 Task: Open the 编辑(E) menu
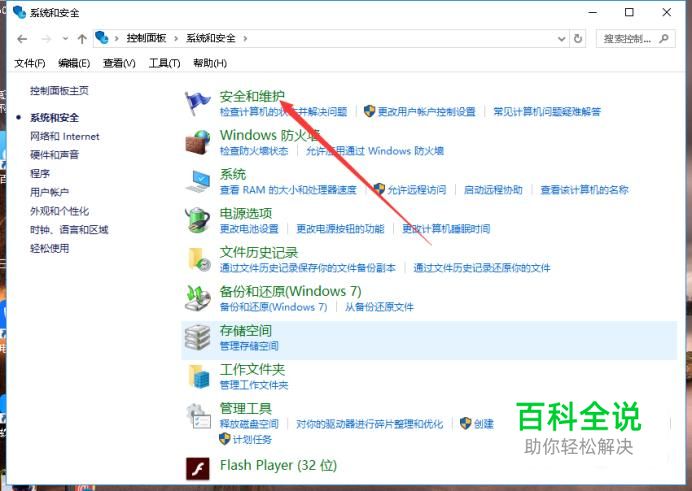click(x=74, y=63)
